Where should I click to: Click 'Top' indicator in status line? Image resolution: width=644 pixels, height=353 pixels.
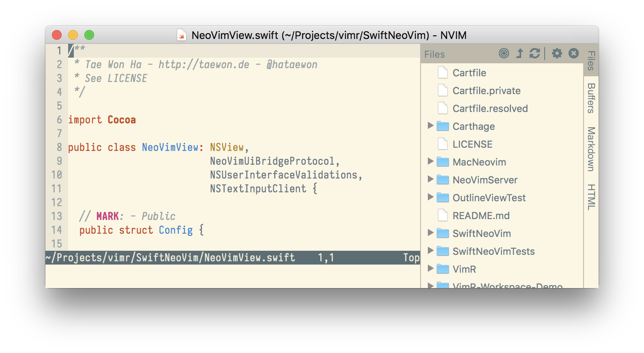[x=411, y=258]
